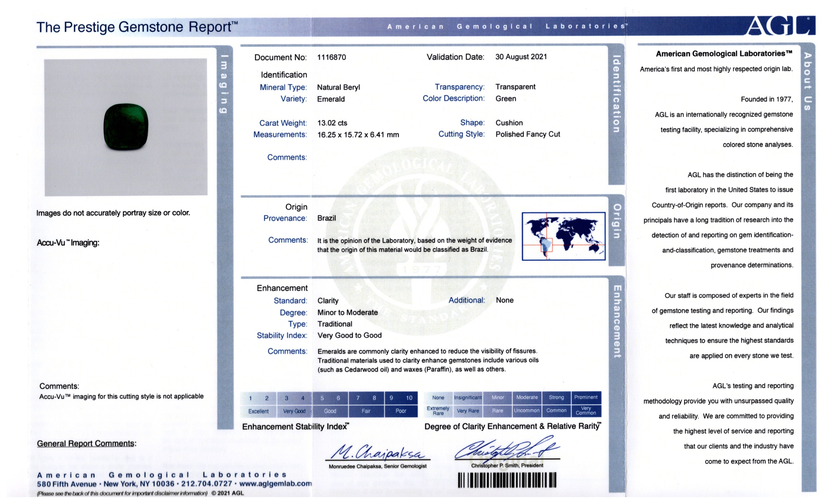Select the vertical About Us tab
Image resolution: width=830 pixels, height=504 pixels.
click(808, 82)
